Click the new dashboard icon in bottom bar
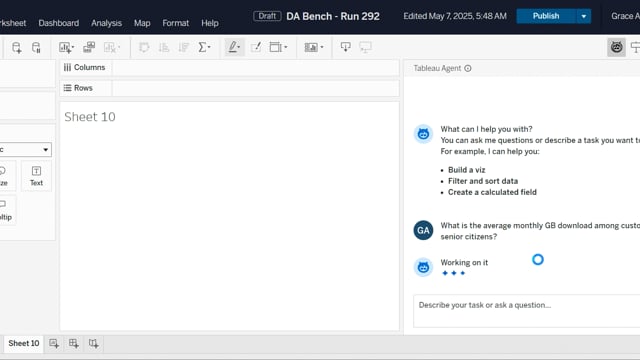Viewport: 640px width, 360px height. tap(74, 343)
